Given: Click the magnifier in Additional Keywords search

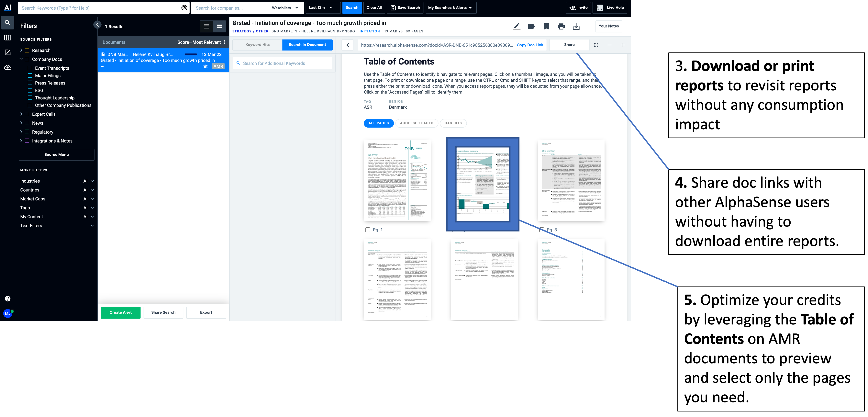Looking at the screenshot, I should pyautogui.click(x=238, y=63).
